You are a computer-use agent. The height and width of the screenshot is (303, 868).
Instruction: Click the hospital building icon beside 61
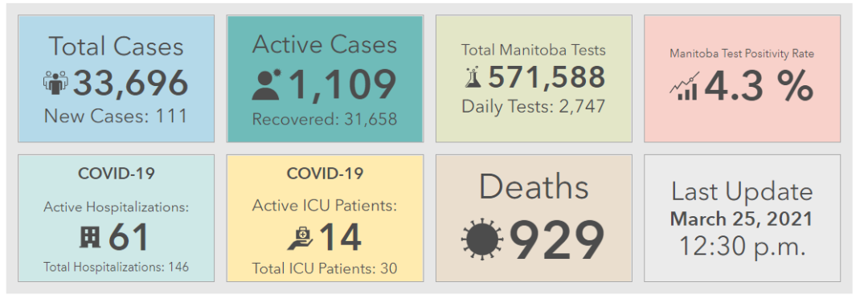coord(90,238)
